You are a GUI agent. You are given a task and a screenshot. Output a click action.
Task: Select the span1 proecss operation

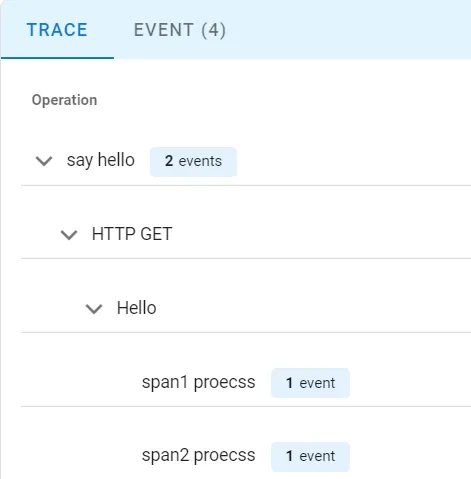(x=198, y=382)
